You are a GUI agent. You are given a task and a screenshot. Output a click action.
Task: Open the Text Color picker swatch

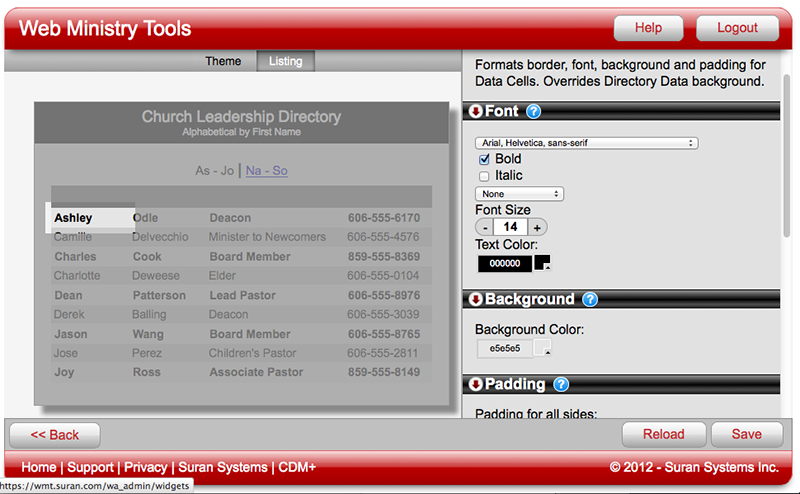point(543,263)
